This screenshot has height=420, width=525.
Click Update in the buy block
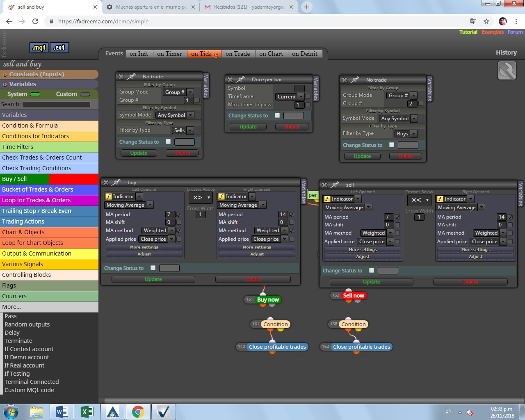pyautogui.click(x=153, y=279)
